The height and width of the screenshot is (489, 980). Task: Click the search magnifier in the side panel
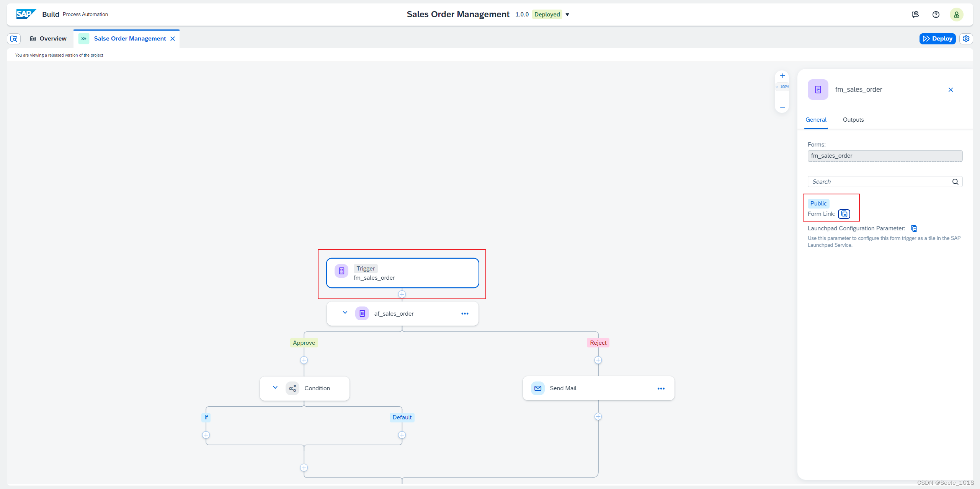(x=955, y=182)
